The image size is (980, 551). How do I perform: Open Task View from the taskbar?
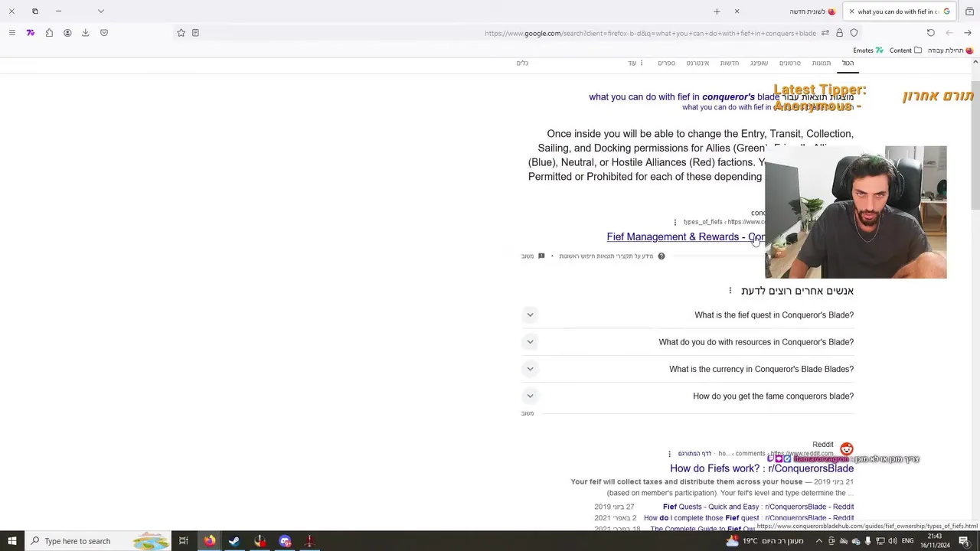(184, 541)
